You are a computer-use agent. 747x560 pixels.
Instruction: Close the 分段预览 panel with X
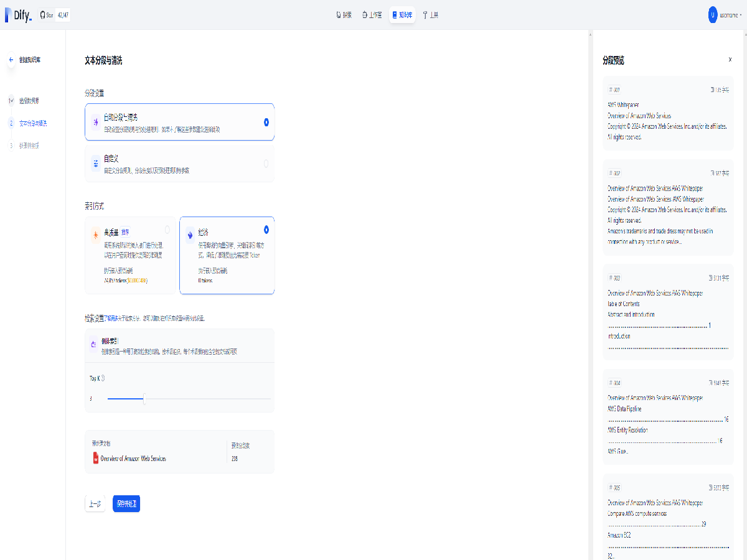click(730, 60)
